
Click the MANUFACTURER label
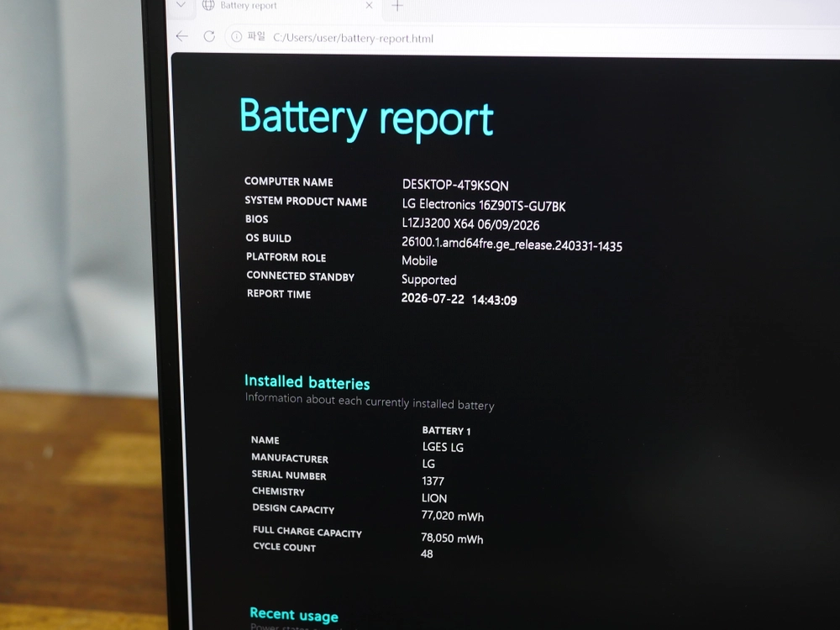(290, 458)
